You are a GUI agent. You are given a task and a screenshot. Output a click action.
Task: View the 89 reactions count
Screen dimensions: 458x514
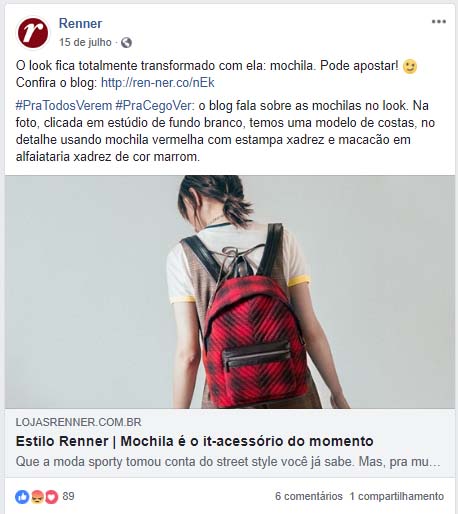click(x=68, y=496)
